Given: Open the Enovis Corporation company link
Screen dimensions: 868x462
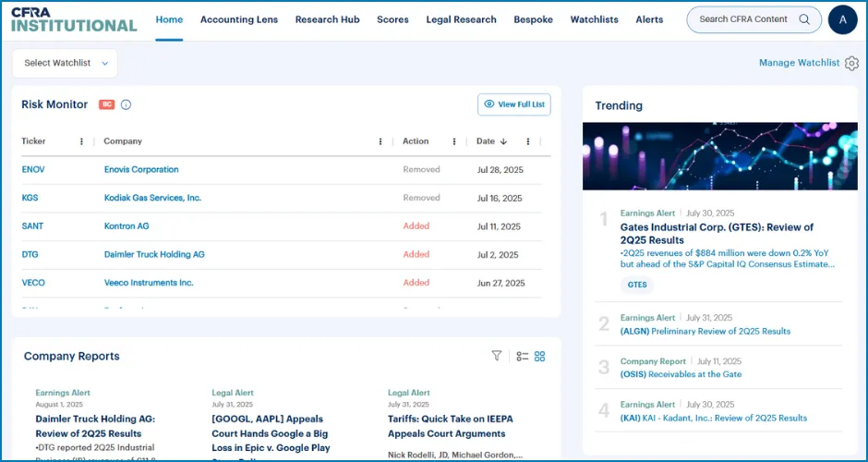Looking at the screenshot, I should pos(141,169).
